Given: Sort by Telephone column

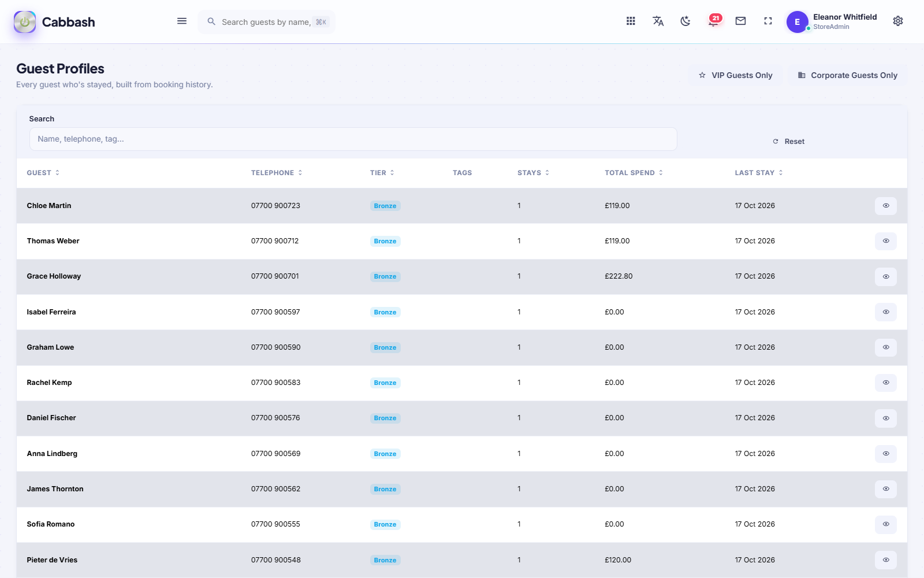Looking at the screenshot, I should coord(277,173).
